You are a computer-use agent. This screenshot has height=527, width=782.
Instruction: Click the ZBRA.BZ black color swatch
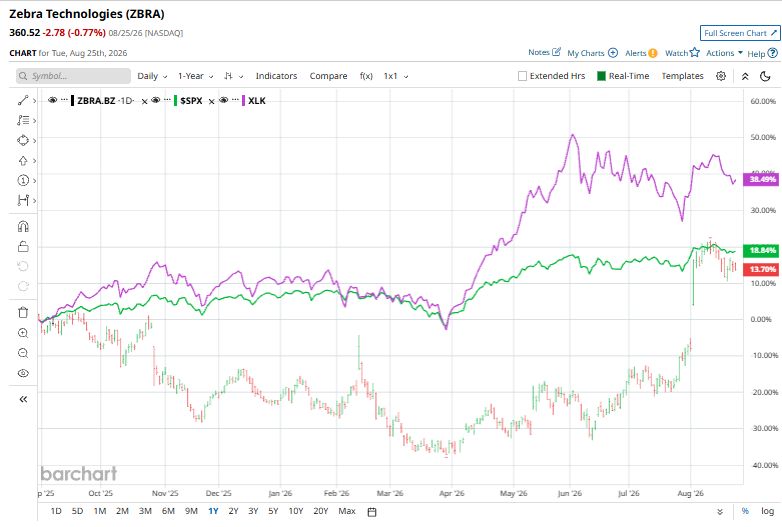point(72,101)
